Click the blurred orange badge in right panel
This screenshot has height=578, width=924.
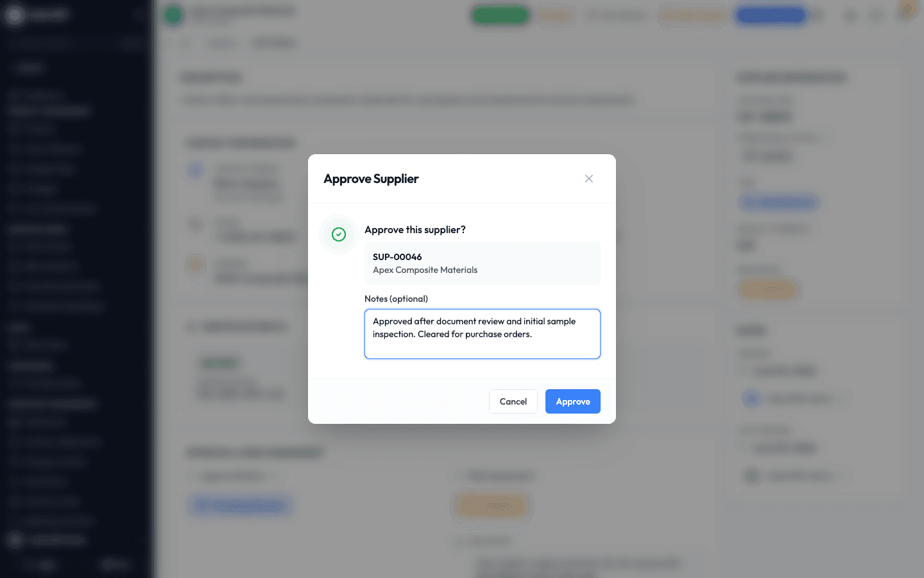[768, 290]
